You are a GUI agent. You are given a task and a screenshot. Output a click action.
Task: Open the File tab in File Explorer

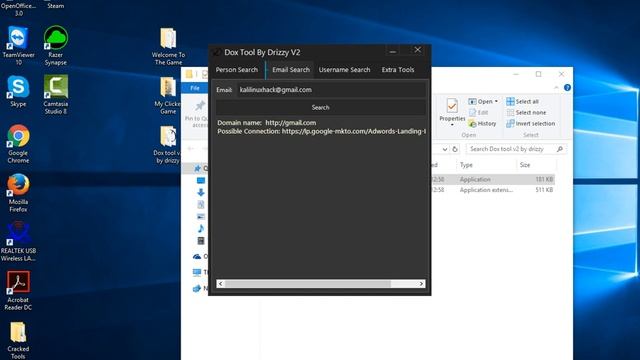click(x=195, y=88)
